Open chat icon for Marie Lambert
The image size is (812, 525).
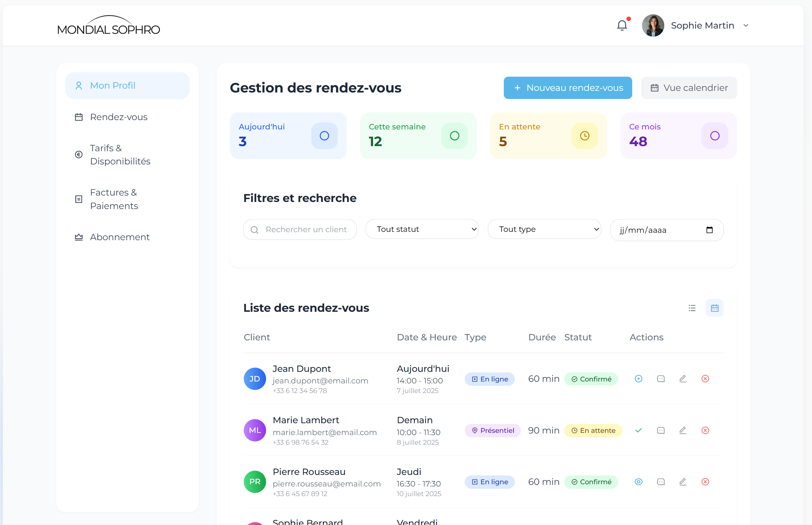coord(661,430)
